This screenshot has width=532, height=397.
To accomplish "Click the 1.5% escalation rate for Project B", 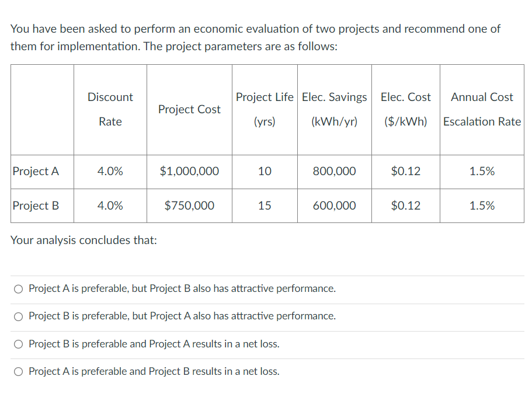I will pyautogui.click(x=481, y=206).
